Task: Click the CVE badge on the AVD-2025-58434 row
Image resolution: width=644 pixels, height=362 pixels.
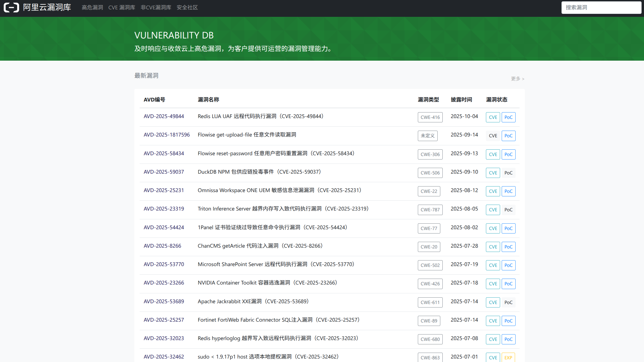Action: click(493, 154)
